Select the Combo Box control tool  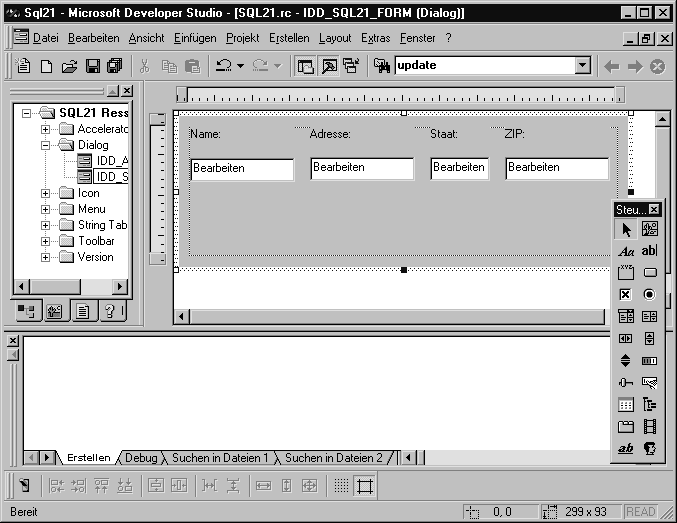click(x=626, y=316)
